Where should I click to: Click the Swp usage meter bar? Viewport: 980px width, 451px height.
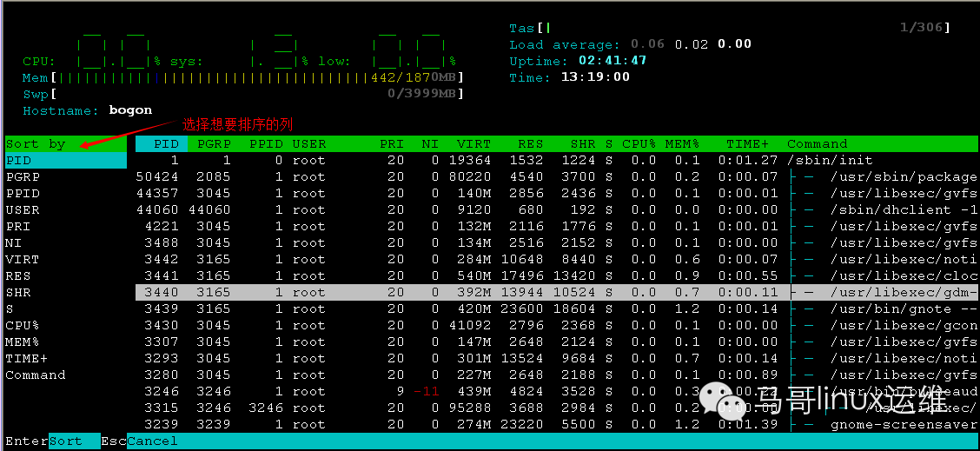tap(258, 95)
